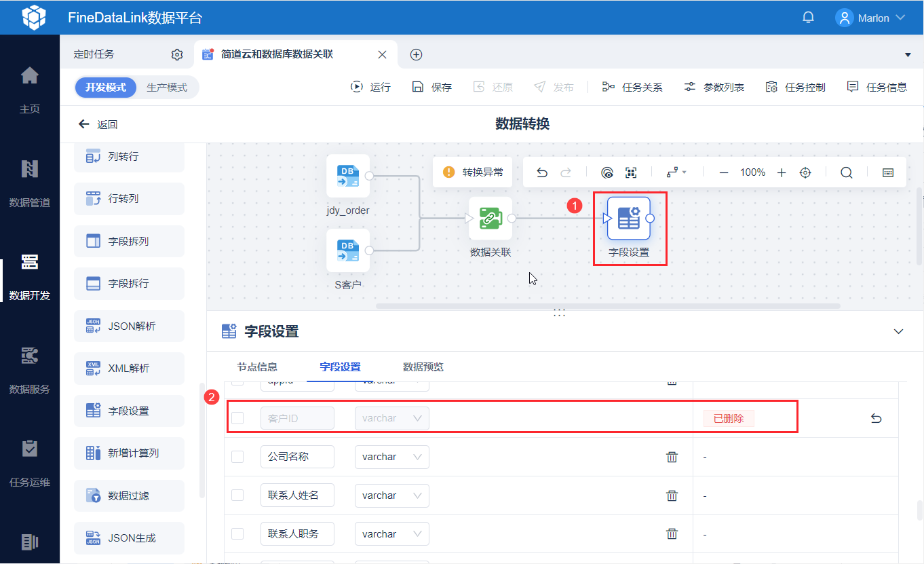Image resolution: width=924 pixels, height=564 pixels.
Task: Select the S客户 DB node
Action: 348,250
